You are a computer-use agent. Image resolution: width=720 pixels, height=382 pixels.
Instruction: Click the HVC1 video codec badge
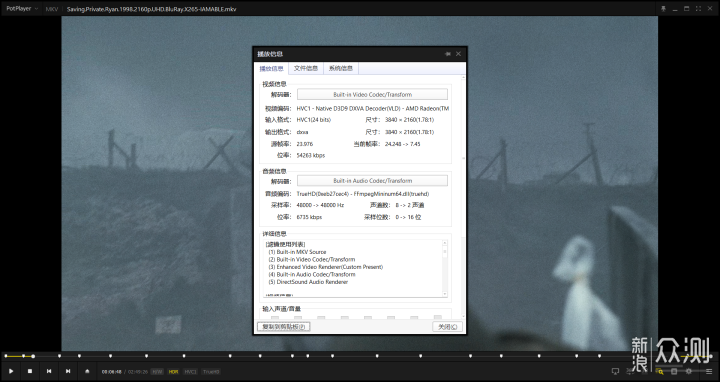[x=190, y=371]
